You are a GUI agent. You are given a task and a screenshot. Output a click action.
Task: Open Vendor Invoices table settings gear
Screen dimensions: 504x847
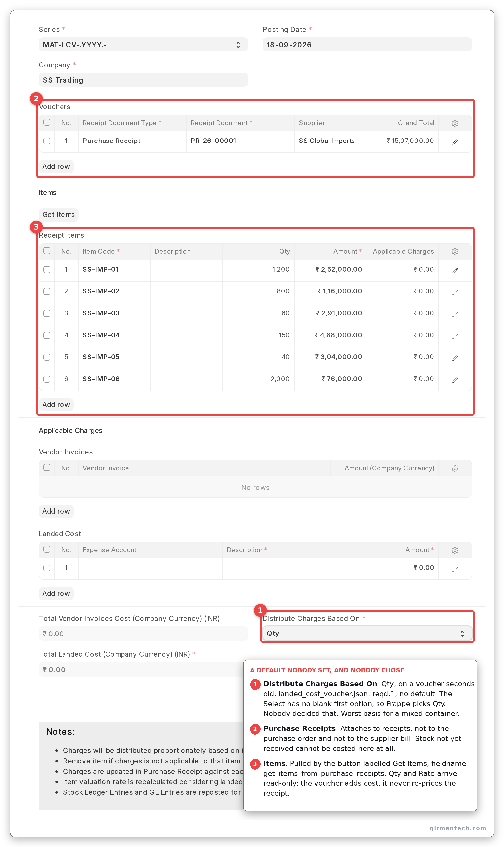point(455,469)
